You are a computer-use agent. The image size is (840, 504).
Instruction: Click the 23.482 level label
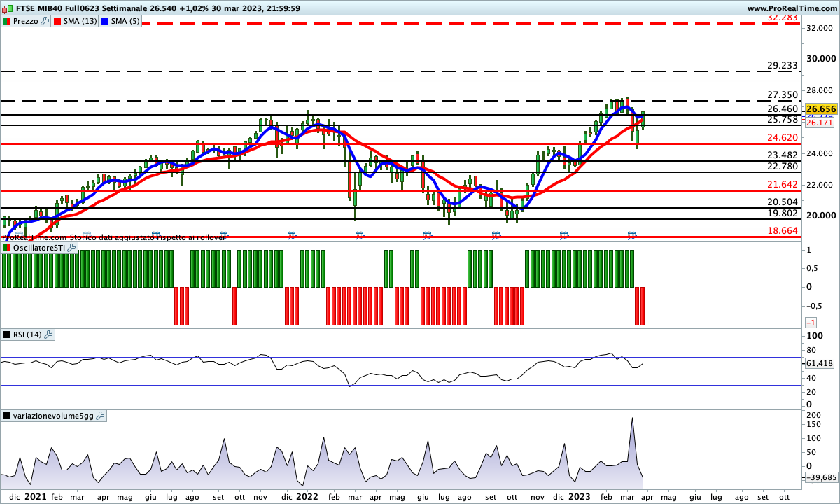[783, 155]
